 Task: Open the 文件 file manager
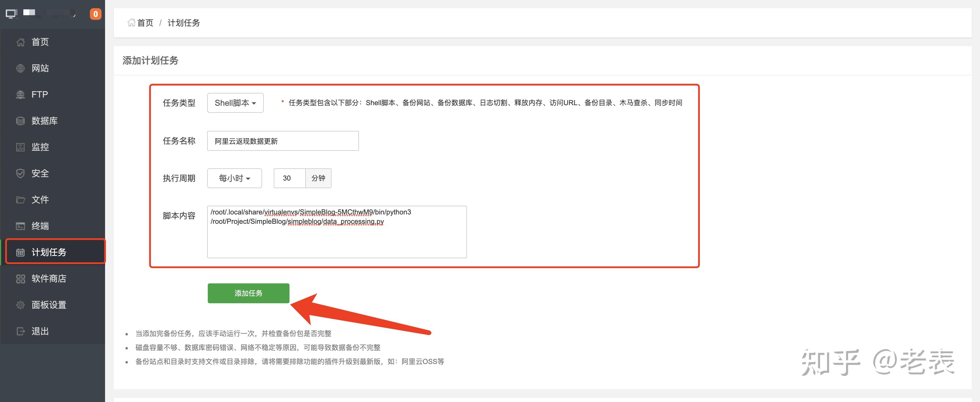(x=40, y=200)
